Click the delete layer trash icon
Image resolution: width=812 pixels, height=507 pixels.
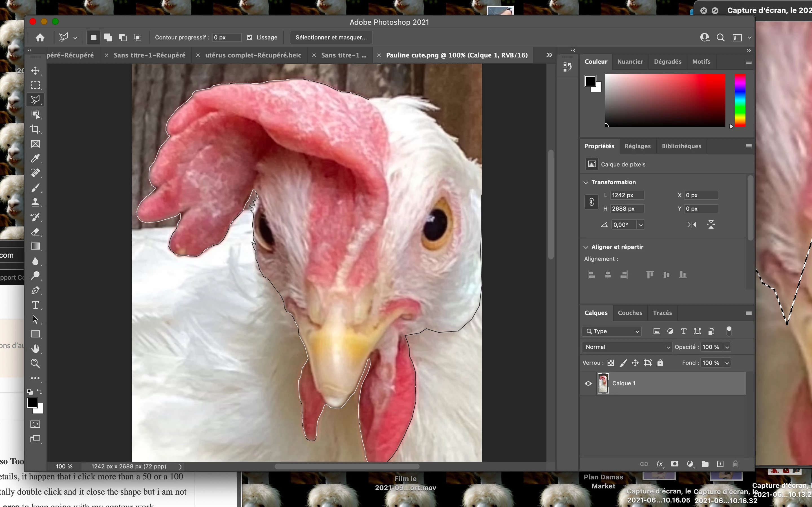[736, 464]
